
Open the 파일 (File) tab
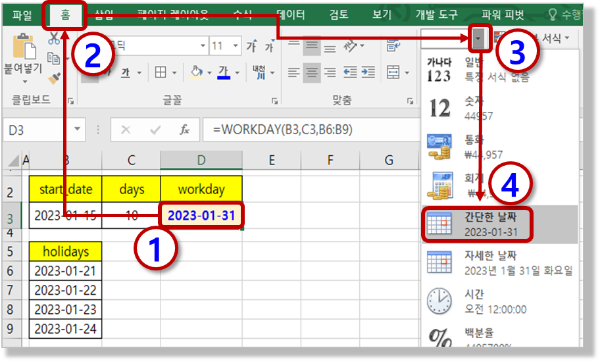[22, 15]
